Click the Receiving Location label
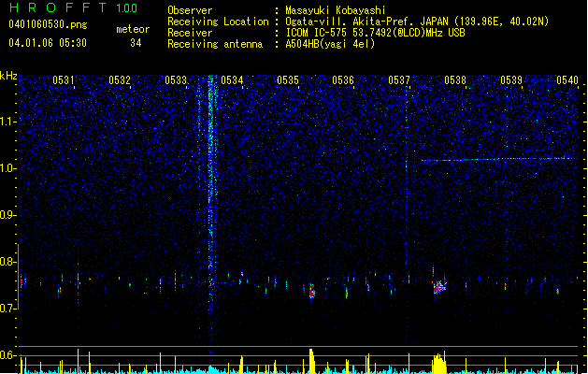The image size is (588, 374). (218, 22)
